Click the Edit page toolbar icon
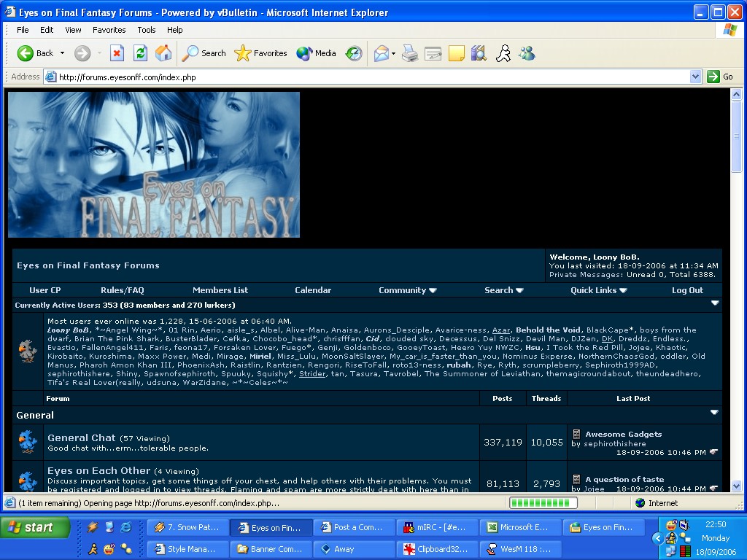 [x=433, y=53]
